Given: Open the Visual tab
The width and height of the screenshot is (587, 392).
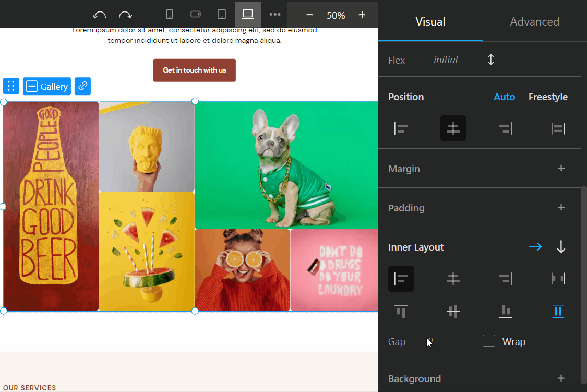Looking at the screenshot, I should pos(430,21).
